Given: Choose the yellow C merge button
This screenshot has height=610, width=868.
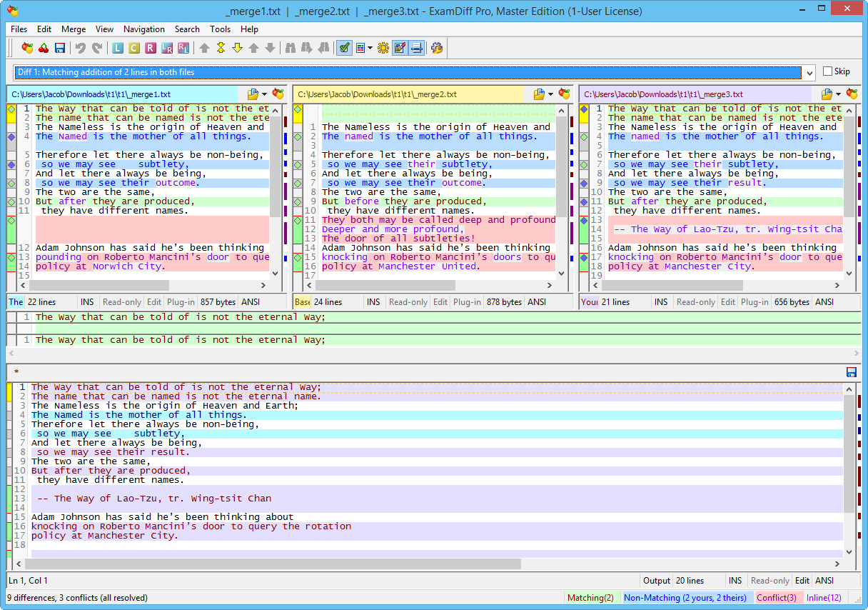Looking at the screenshot, I should pos(134,48).
